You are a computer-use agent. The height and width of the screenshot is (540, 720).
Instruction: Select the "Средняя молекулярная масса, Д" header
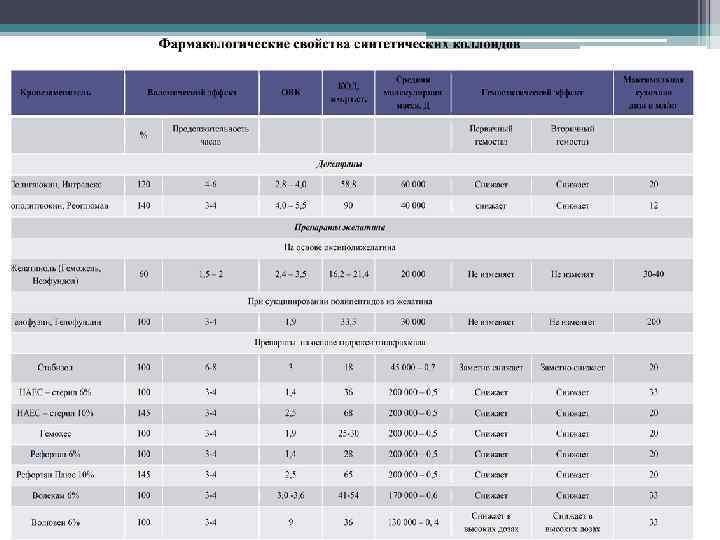point(413,92)
